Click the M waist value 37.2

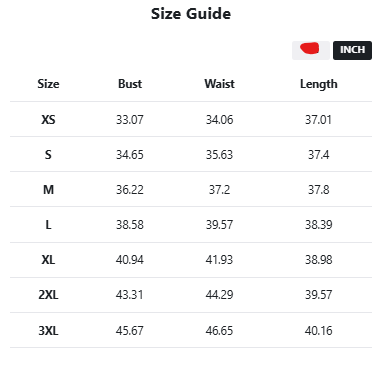point(219,190)
